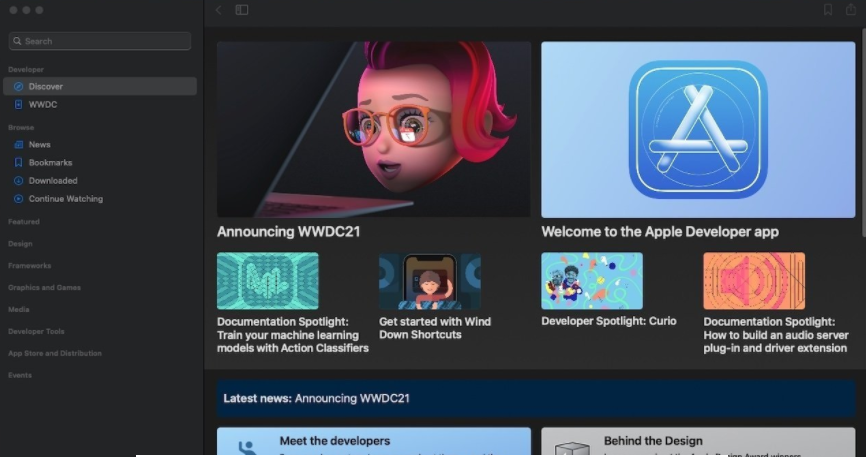Click the share icon in top-right corner
This screenshot has width=866, height=457.
tap(851, 10)
